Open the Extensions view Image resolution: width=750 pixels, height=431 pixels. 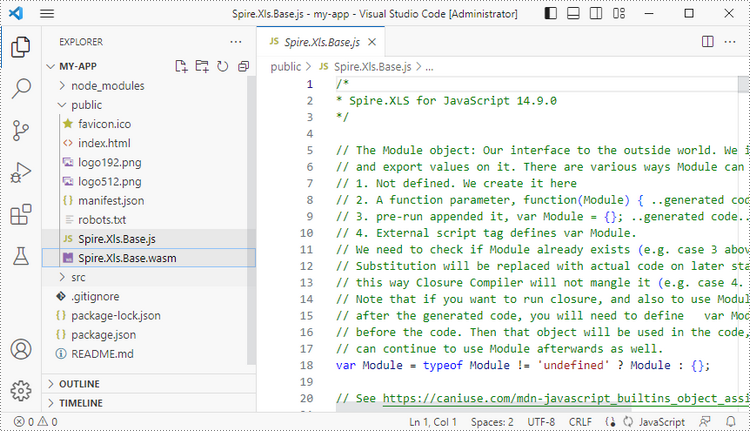[x=21, y=215]
